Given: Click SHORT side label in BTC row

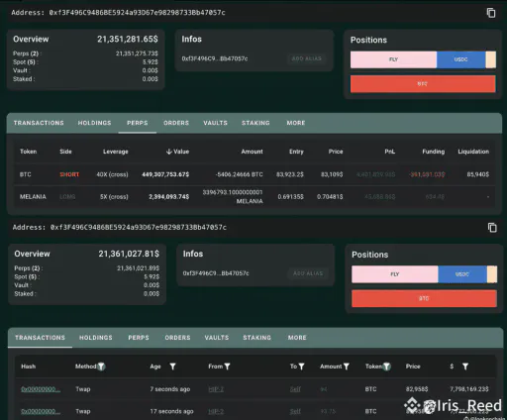Looking at the screenshot, I should click(69, 174).
